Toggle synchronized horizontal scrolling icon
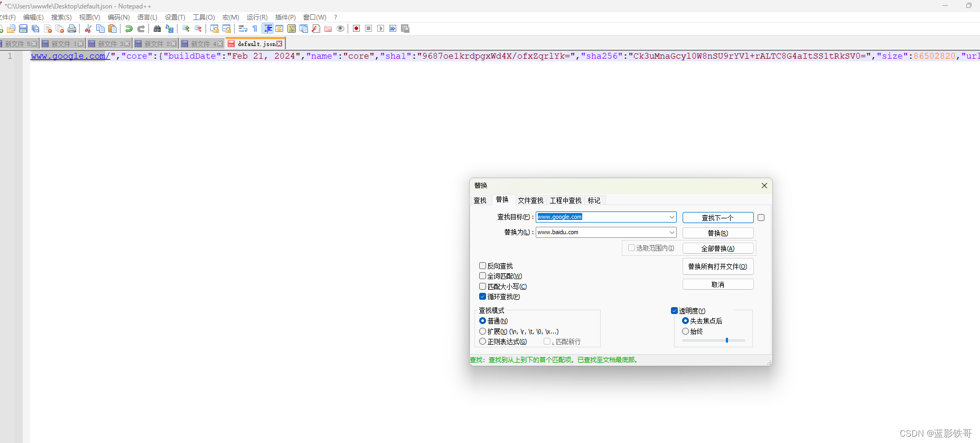This screenshot has height=443, width=980. (x=227, y=29)
